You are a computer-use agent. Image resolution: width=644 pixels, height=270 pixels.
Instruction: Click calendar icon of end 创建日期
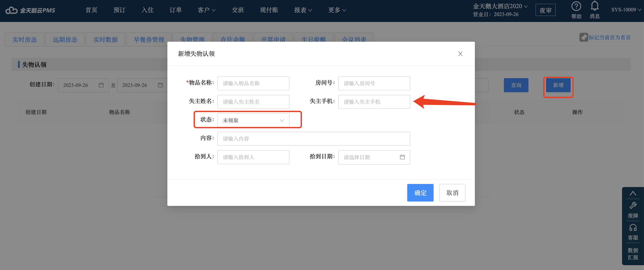(160, 85)
